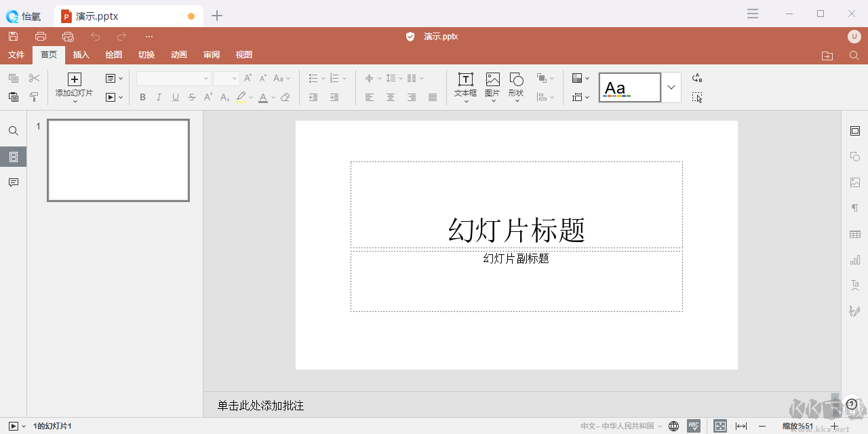Open the text columns dropdown

(x=416, y=79)
